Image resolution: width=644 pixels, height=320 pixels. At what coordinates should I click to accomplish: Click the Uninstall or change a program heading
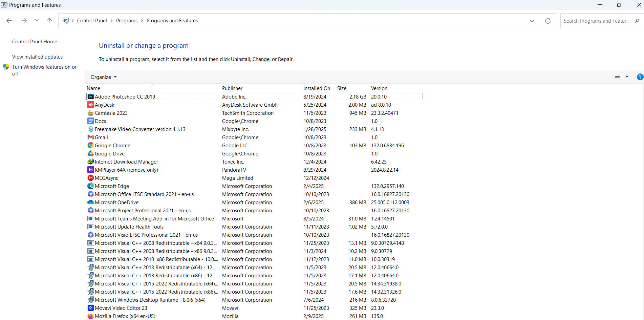(x=144, y=45)
